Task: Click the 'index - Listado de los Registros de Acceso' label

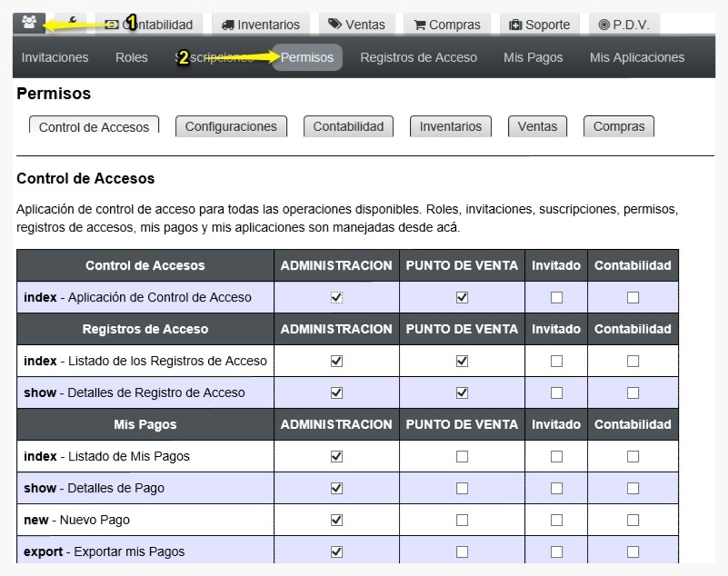Action: click(x=145, y=361)
